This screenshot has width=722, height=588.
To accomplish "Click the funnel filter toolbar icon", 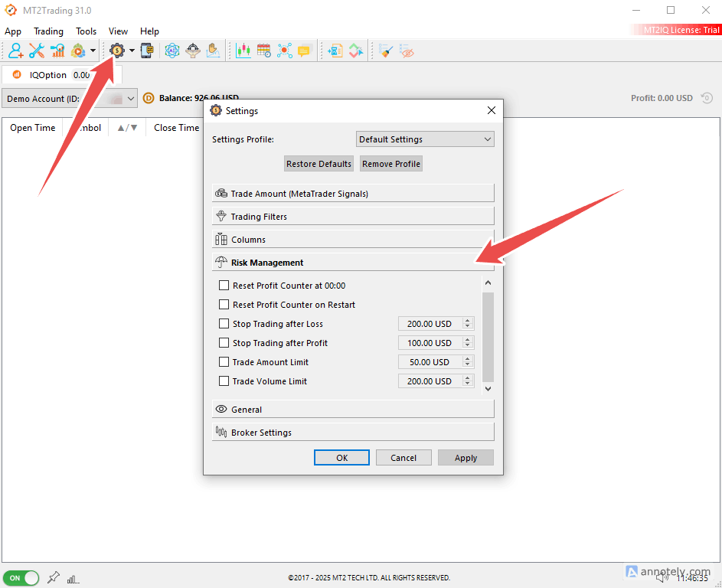I will pos(192,51).
